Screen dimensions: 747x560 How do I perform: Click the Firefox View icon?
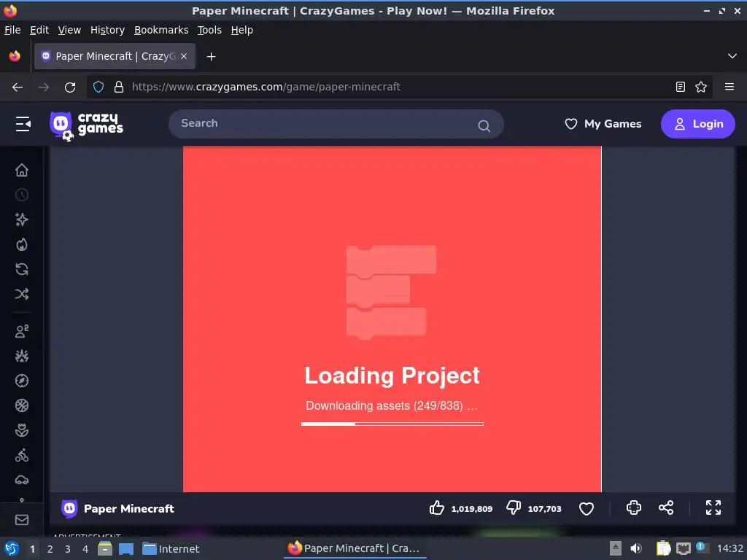click(x=15, y=56)
